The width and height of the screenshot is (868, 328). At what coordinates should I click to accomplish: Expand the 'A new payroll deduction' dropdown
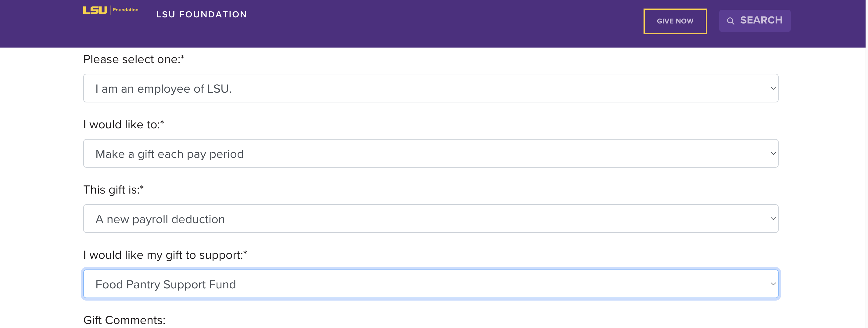click(431, 219)
